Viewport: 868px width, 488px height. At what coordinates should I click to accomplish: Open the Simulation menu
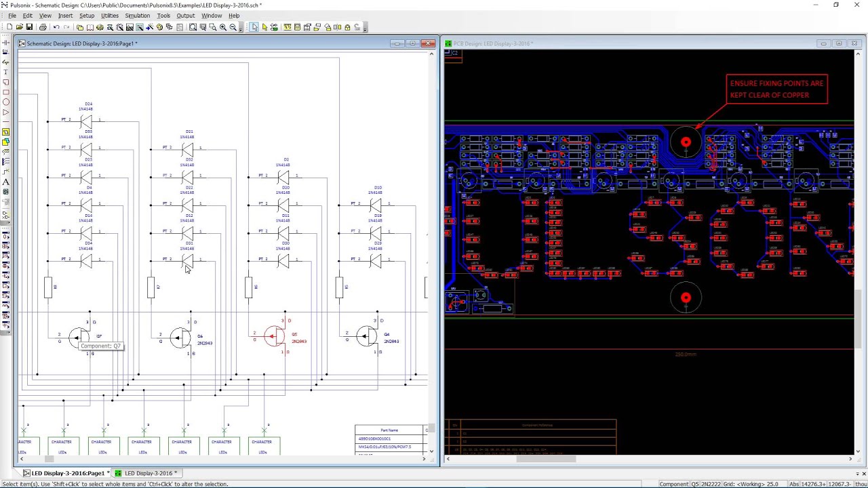click(137, 16)
